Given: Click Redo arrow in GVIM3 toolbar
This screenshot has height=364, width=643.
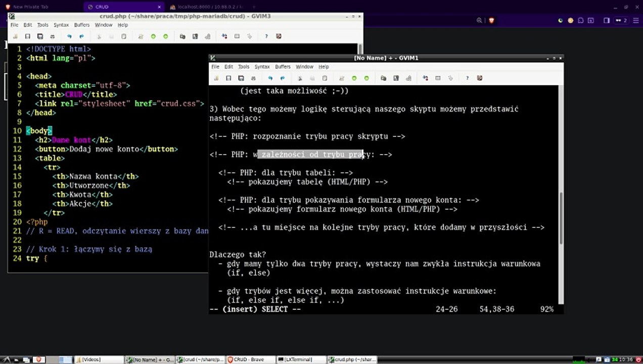Looking at the screenshot, I should (81, 36).
